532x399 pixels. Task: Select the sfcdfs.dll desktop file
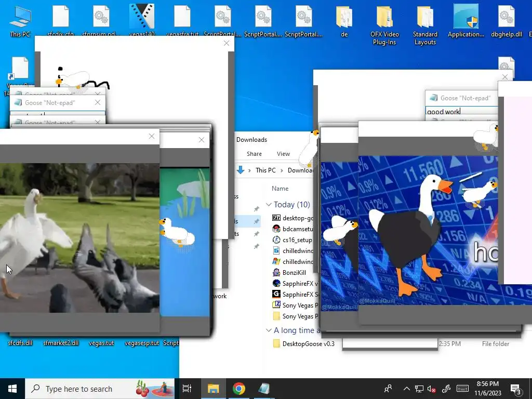click(x=20, y=343)
